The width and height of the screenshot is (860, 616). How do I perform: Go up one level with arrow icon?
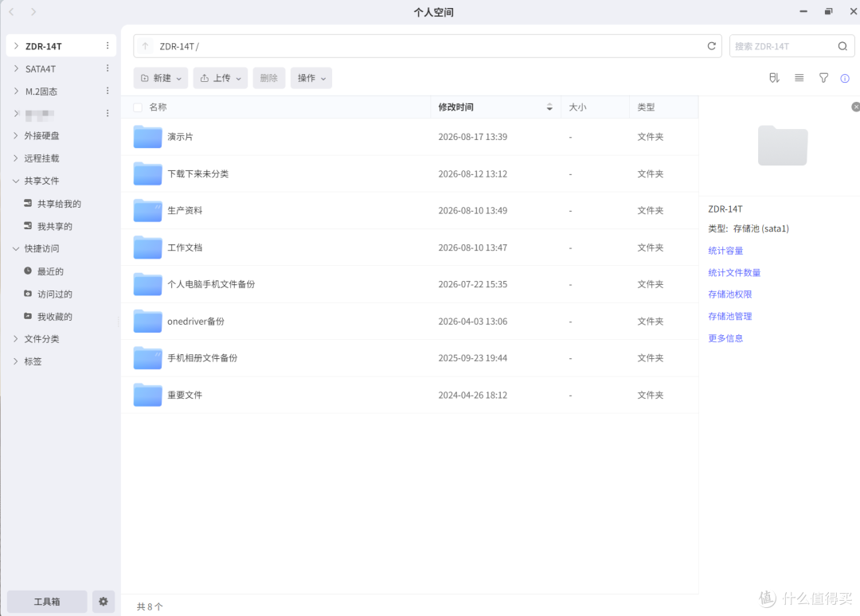[146, 47]
